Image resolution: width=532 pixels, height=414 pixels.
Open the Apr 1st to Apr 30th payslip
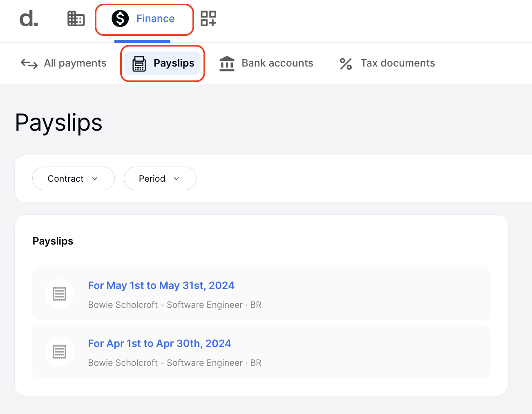click(159, 343)
